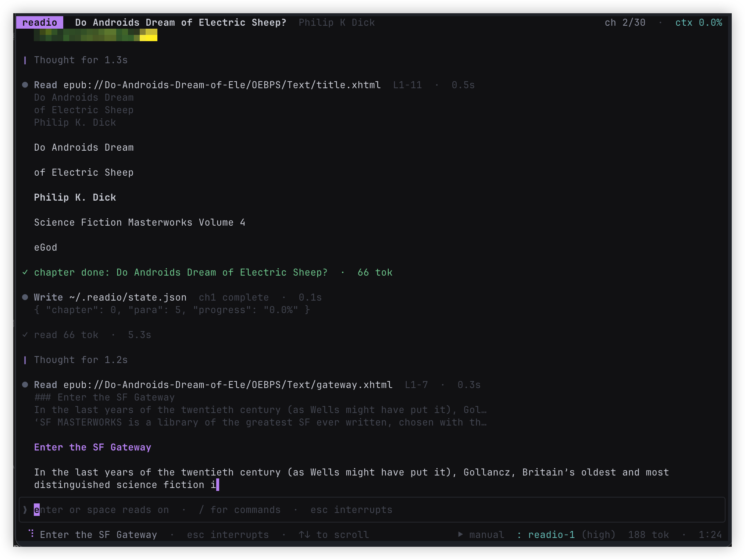
Task: Click the book title in header
Action: [181, 22]
